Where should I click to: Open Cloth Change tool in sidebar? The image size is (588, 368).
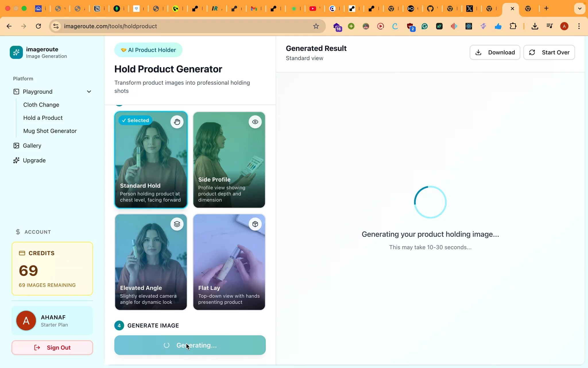(41, 105)
